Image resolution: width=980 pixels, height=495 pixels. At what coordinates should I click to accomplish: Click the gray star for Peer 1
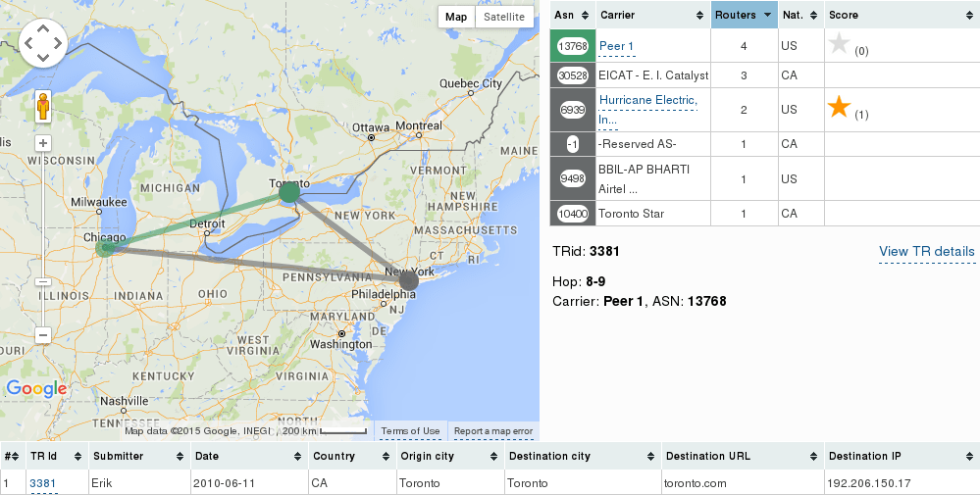point(839,43)
